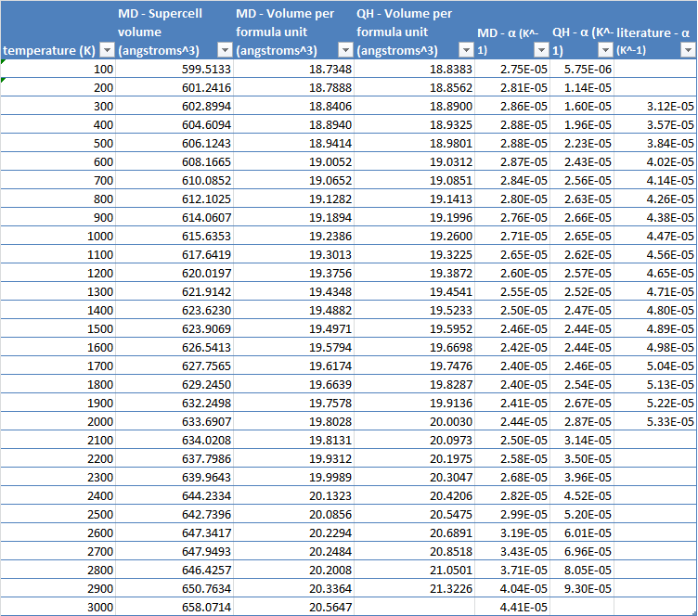Select temperature cell showing 3000

pos(58,607)
